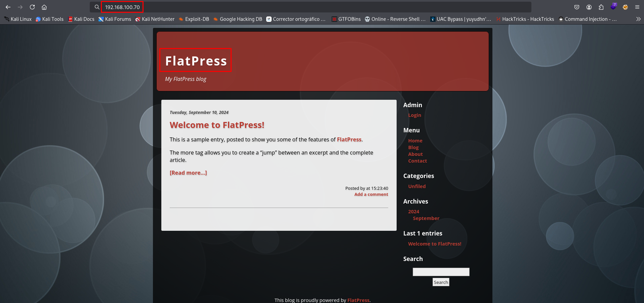The height and width of the screenshot is (303, 644).
Task: Open the Firefox account icon
Action: [x=589, y=7]
